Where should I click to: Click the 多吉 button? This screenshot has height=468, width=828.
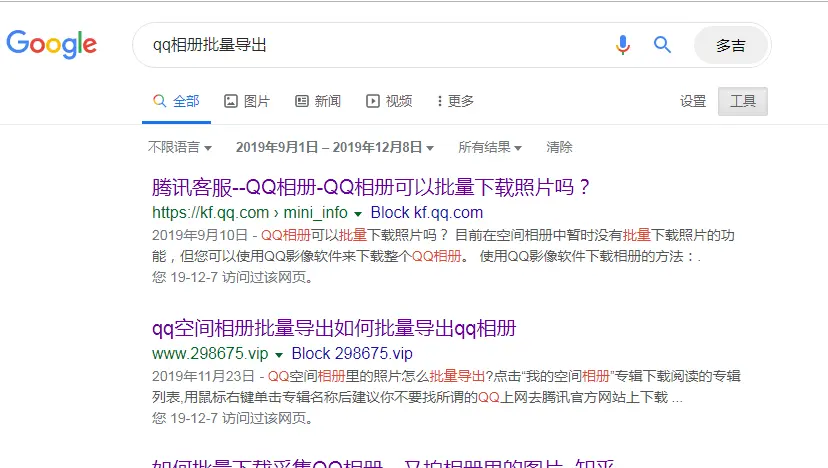[x=731, y=45]
